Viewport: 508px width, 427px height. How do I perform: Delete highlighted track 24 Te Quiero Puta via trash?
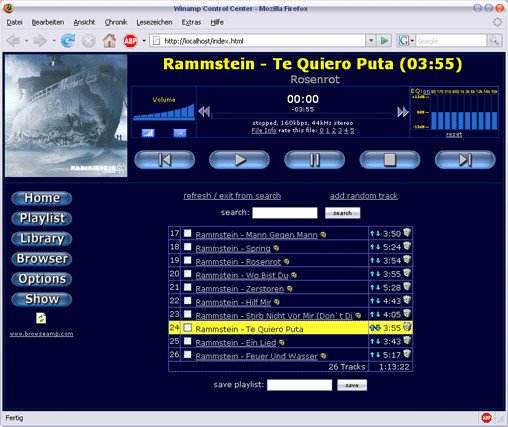click(407, 327)
